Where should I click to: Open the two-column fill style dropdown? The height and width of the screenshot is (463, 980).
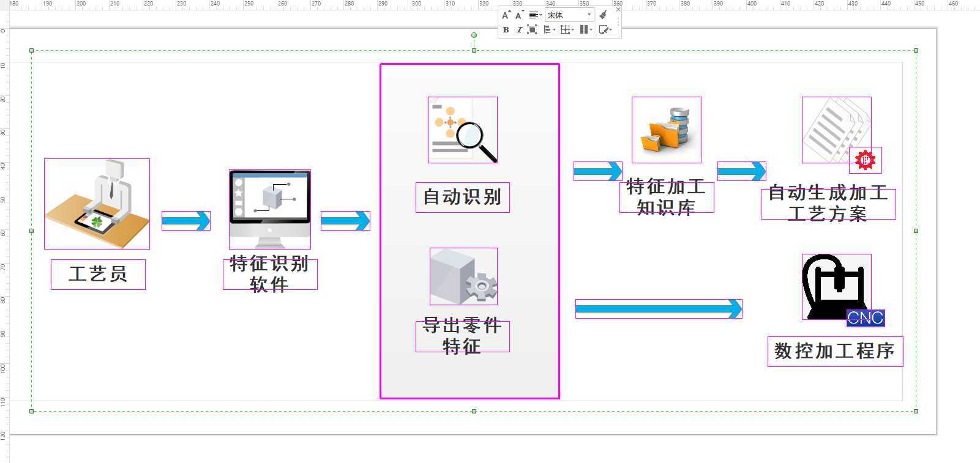pos(586,29)
